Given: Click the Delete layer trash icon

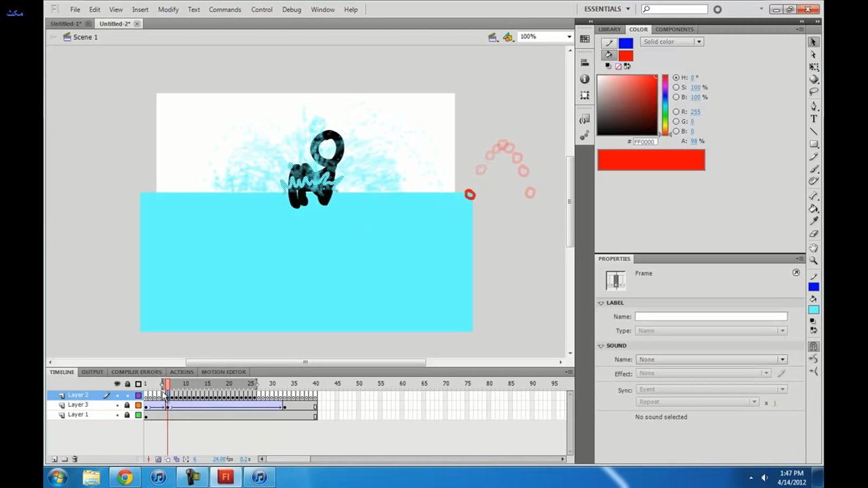Looking at the screenshot, I should (x=75, y=459).
